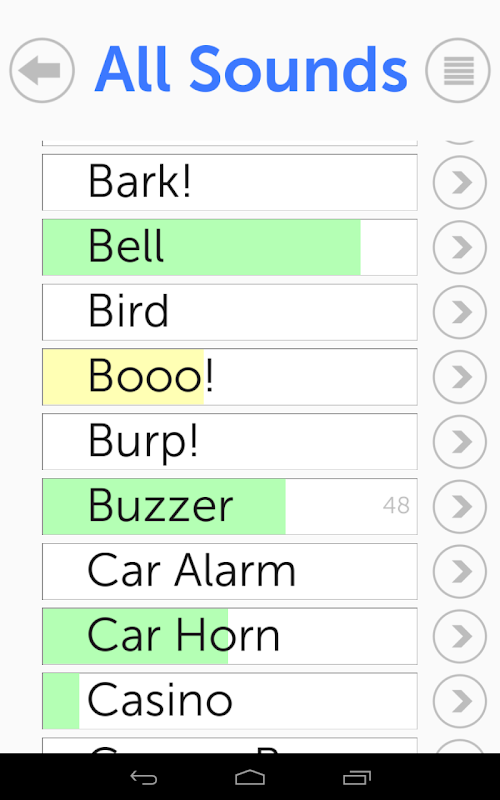Screen dimensions: 500x800
Task: Expand Car Horn options via its chevron
Action: click(x=460, y=636)
